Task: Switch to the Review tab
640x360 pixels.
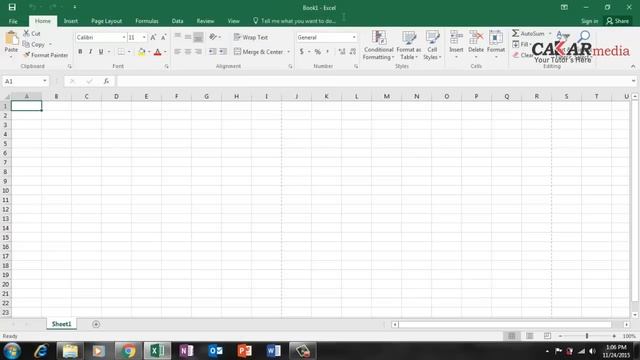Action: pyautogui.click(x=205, y=21)
